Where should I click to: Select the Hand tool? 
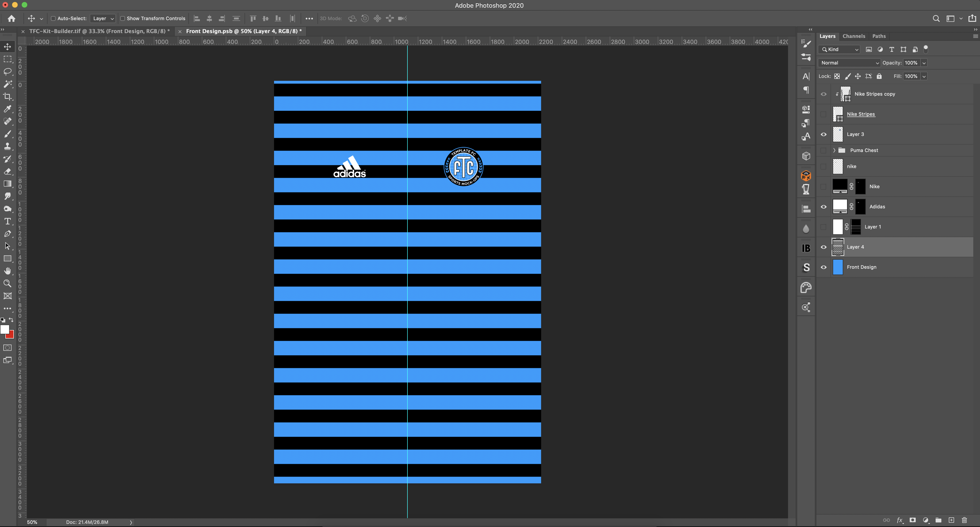point(7,271)
